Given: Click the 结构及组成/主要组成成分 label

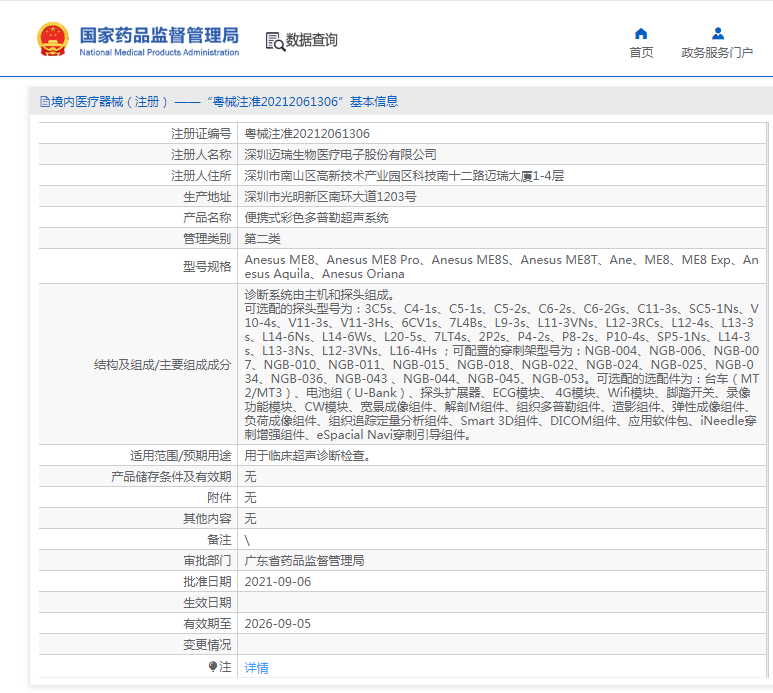Looking at the screenshot, I should click(x=162, y=365).
